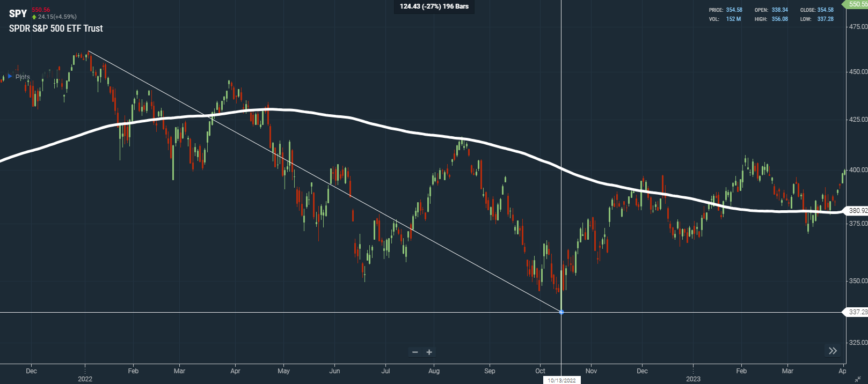Viewport: 868px width, 384px height.
Task: Click the 124.43 (-27%) 196 Bars measurement label
Action: click(x=434, y=6)
